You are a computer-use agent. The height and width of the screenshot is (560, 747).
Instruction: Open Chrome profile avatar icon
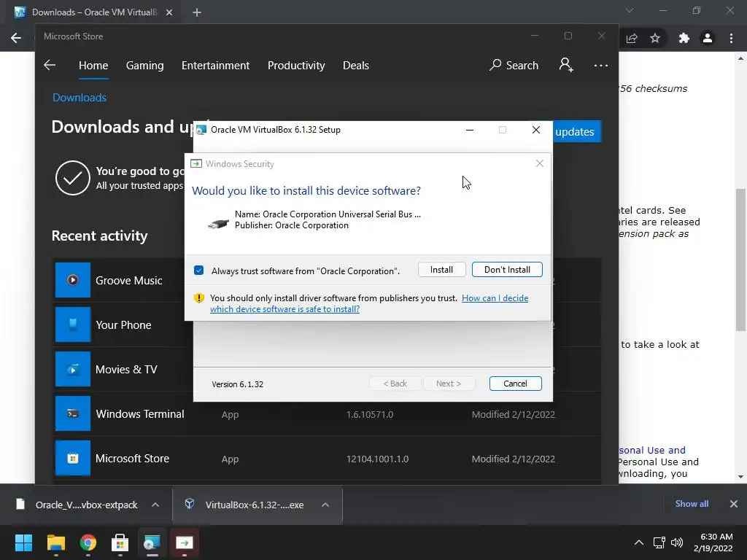pyautogui.click(x=708, y=38)
